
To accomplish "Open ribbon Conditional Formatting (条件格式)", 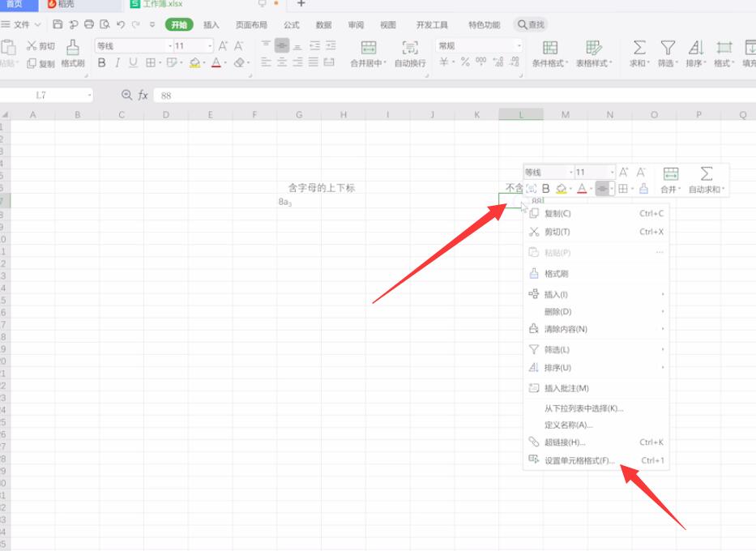I will coord(550,54).
